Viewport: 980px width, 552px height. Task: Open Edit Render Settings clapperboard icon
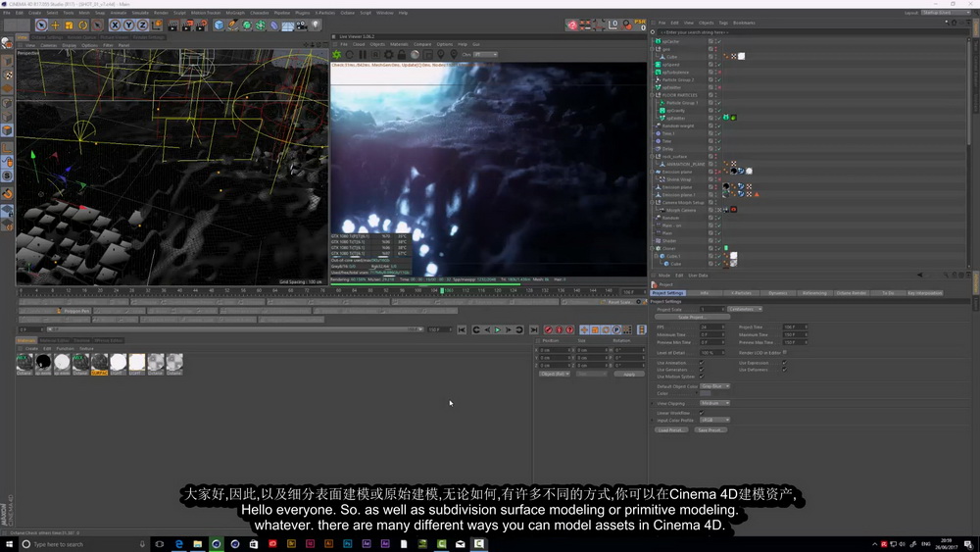(x=201, y=25)
